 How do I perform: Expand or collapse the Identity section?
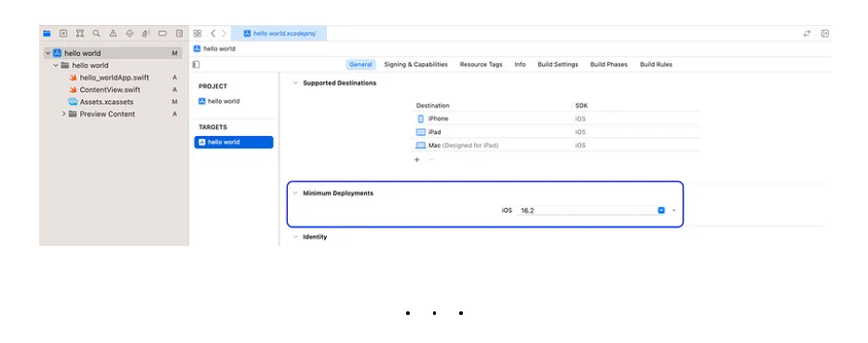point(295,237)
